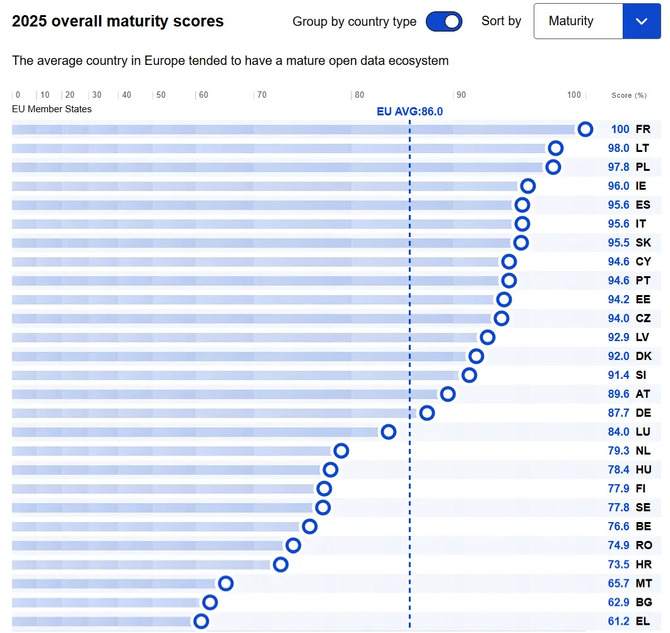This screenshot has width=670, height=633.
Task: Click the 84.0 score value for LU
Action: (x=618, y=432)
